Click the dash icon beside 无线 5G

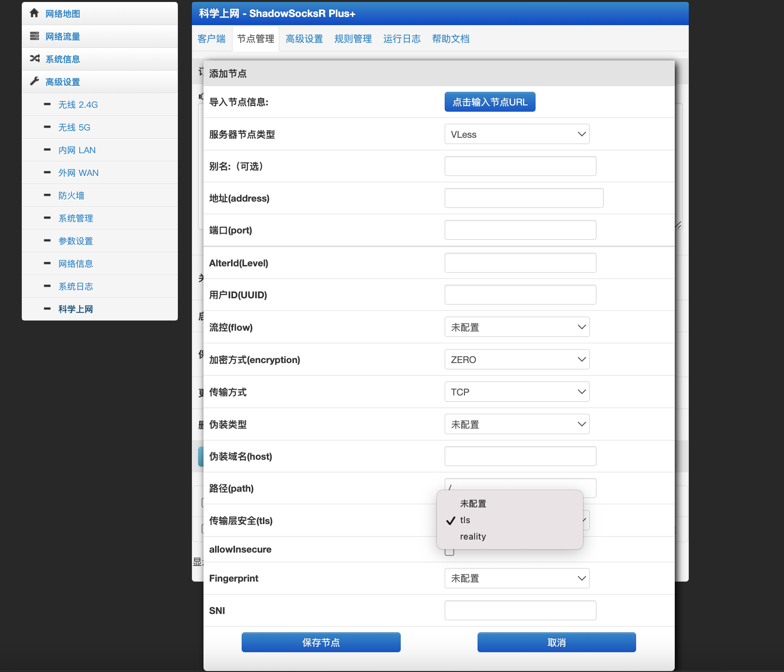[x=47, y=127]
